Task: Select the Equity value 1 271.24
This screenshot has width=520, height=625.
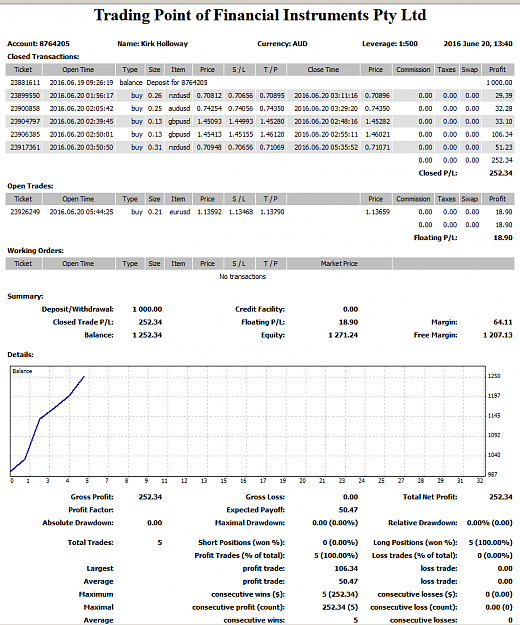Action: (x=343, y=335)
